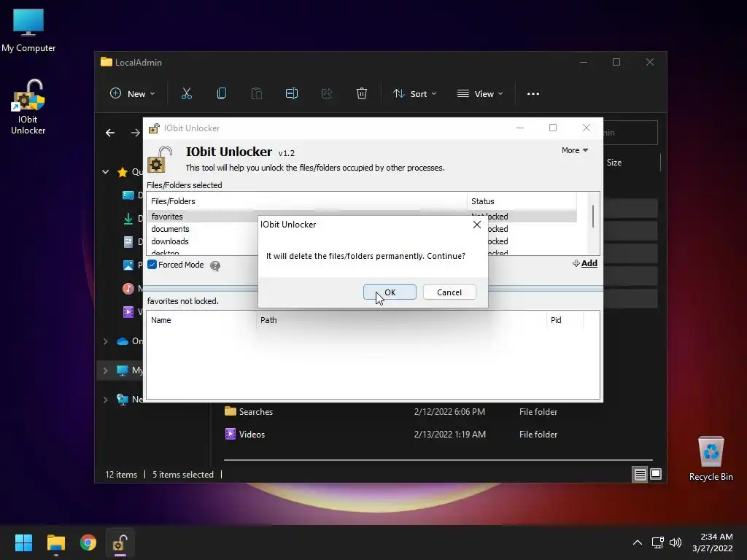
Task: Open the volume icon in system tray
Action: click(x=675, y=542)
